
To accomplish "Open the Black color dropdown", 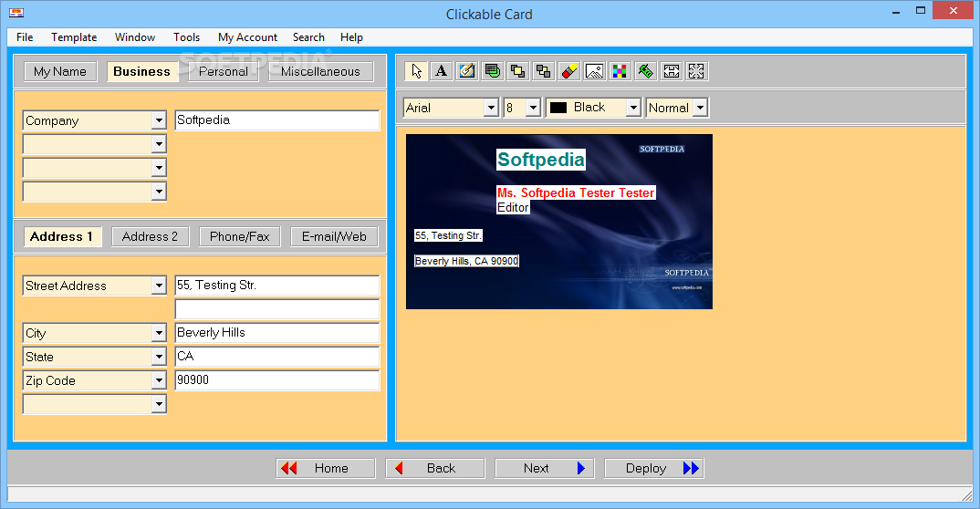I will point(634,108).
